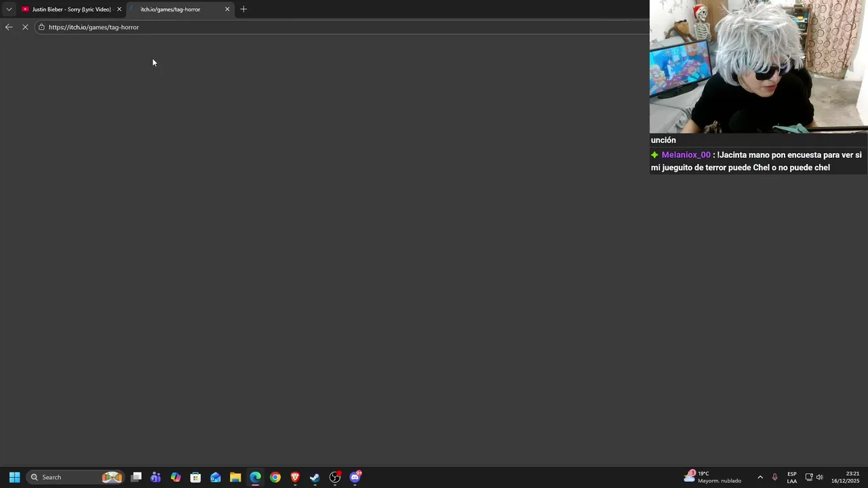Go back with the browser back arrow

[9, 27]
